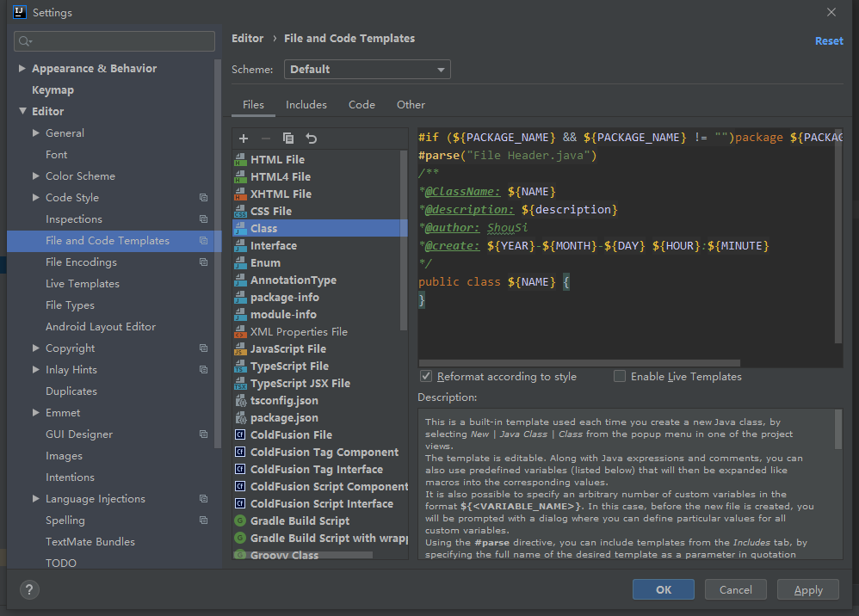Click the Reset to Default revert icon
The image size is (859, 616).
pos(312,139)
